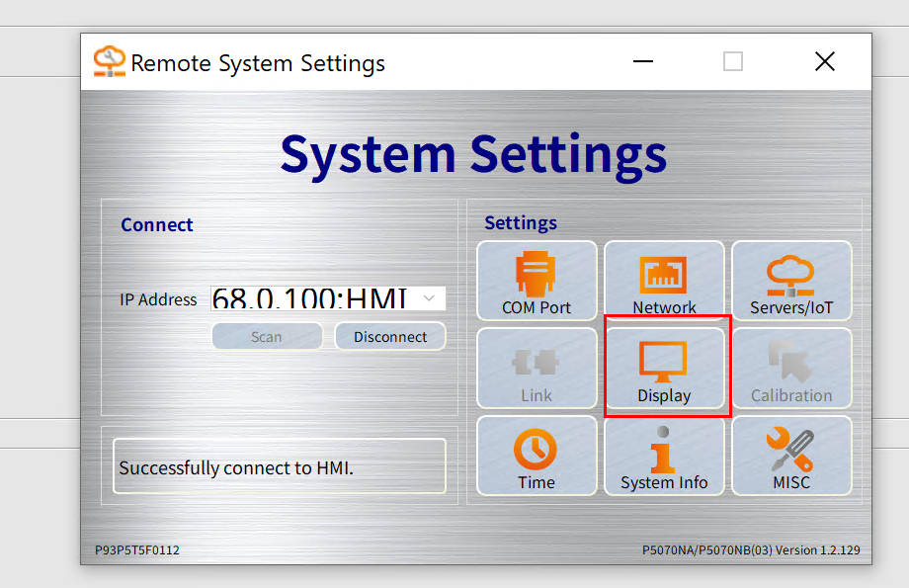Open the Time settings

[x=537, y=456]
